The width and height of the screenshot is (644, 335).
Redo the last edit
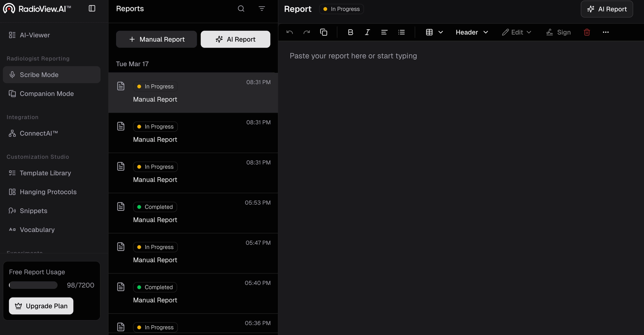pyautogui.click(x=307, y=32)
